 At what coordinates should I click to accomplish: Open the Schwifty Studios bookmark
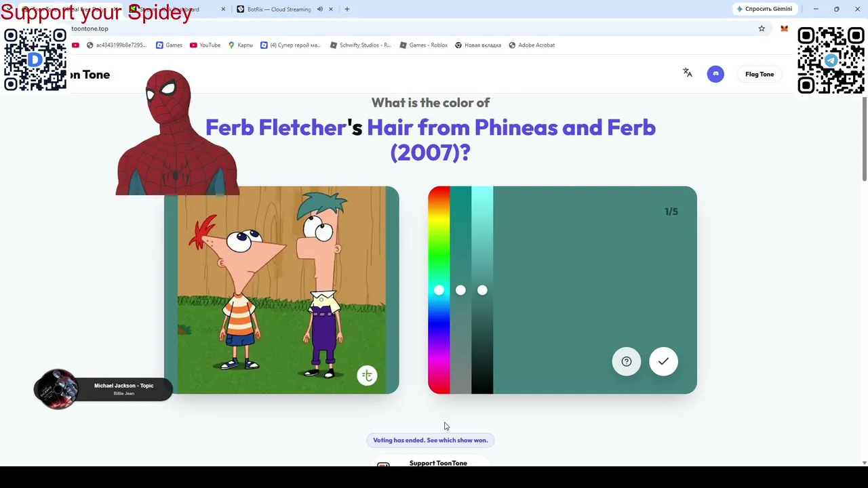tap(361, 45)
